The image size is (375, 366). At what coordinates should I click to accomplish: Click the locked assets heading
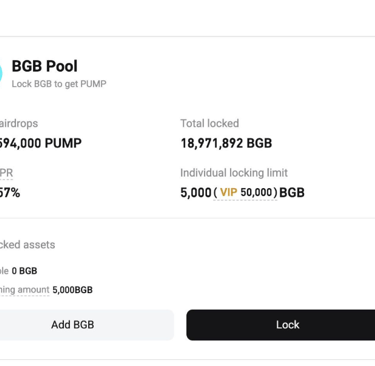pyautogui.click(x=28, y=245)
